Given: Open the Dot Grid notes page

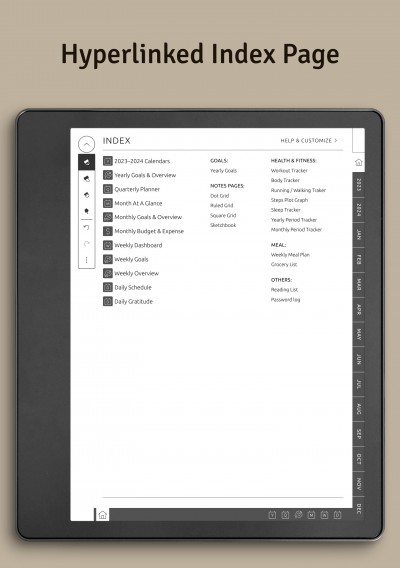Looking at the screenshot, I should (219, 196).
